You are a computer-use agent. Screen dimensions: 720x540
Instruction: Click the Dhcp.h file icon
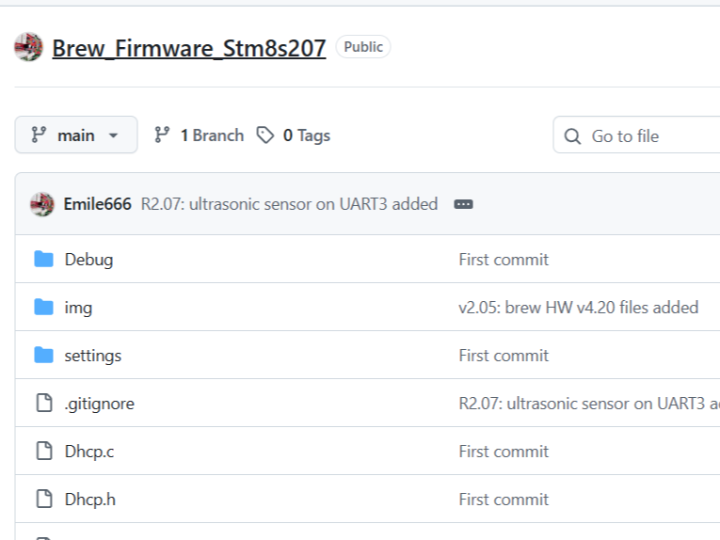coord(44,499)
